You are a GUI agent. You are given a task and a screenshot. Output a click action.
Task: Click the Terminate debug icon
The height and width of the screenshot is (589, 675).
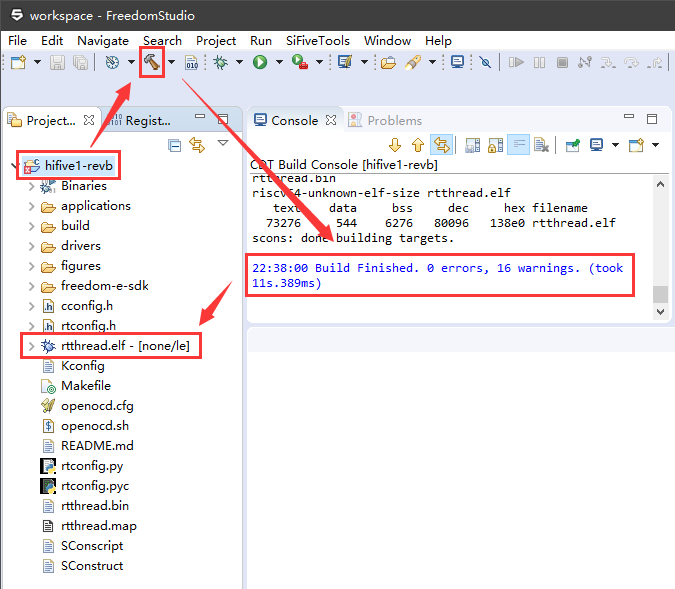click(x=562, y=63)
